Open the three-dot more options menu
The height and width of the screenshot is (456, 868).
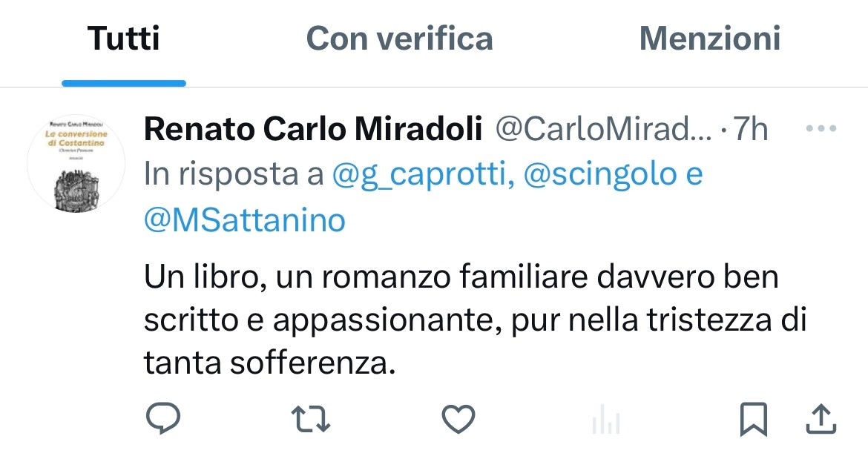[x=821, y=130]
